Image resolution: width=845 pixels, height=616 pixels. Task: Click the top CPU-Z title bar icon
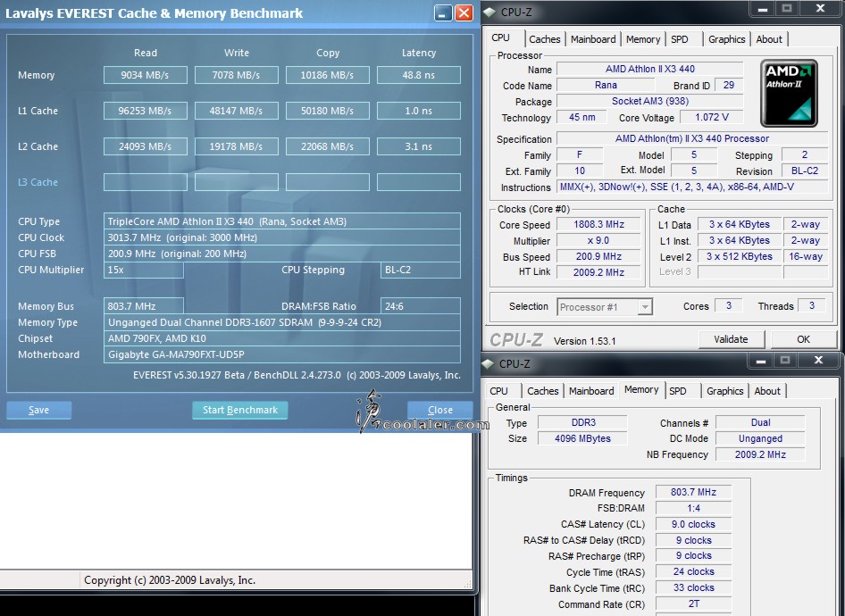tap(489, 12)
